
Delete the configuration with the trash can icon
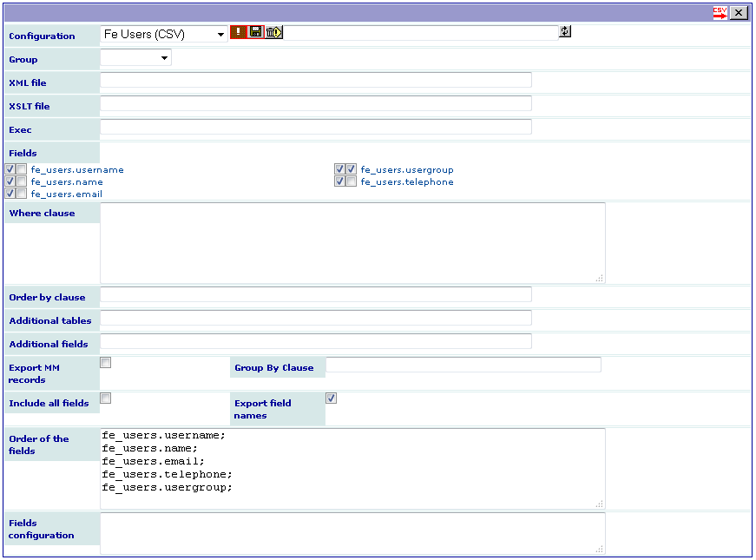pos(273,32)
